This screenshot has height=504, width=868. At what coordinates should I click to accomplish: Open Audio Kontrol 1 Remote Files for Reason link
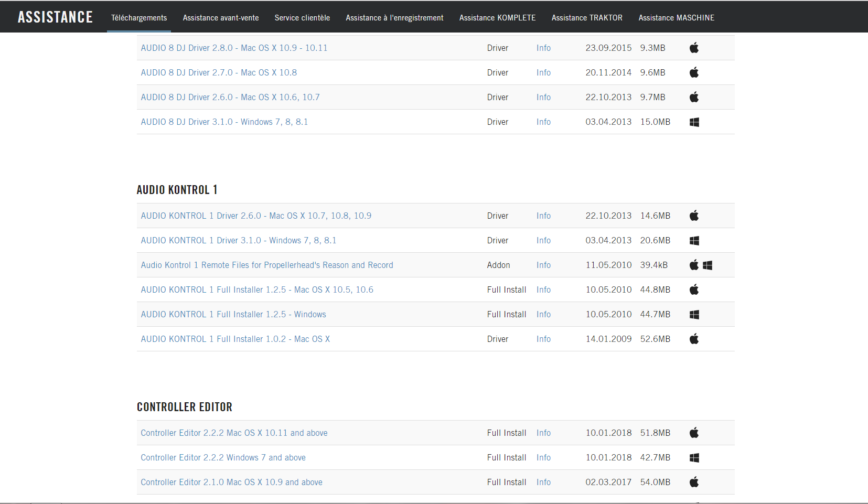click(267, 265)
